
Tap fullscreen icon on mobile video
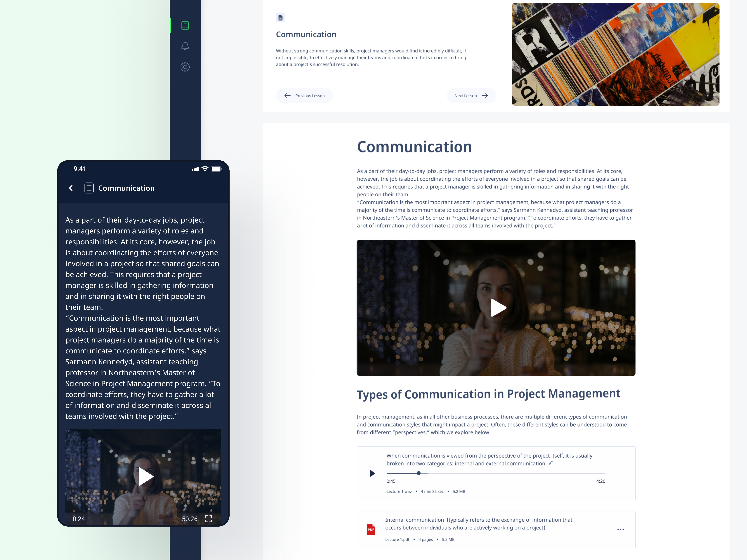click(209, 519)
